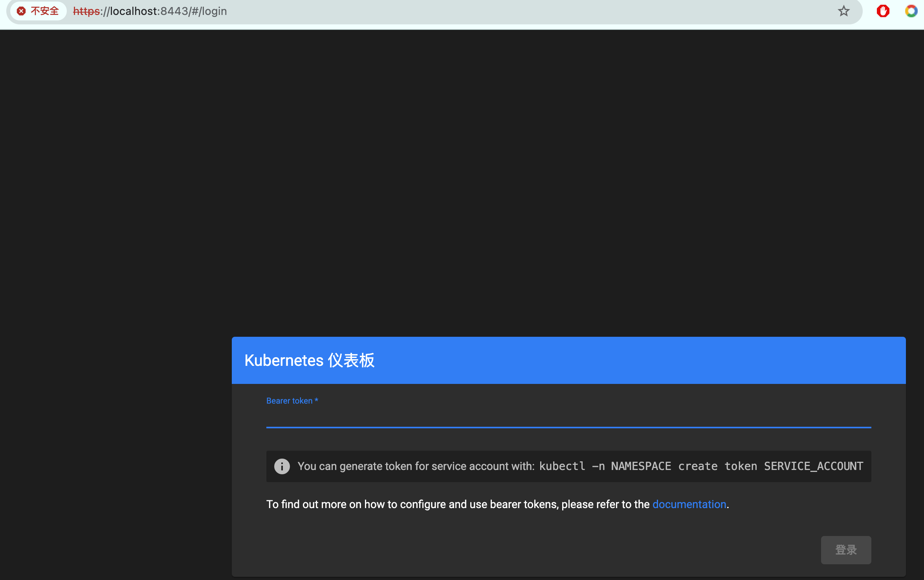This screenshot has height=580, width=924.
Task: Click the kubectl create token command text
Action: [701, 466]
